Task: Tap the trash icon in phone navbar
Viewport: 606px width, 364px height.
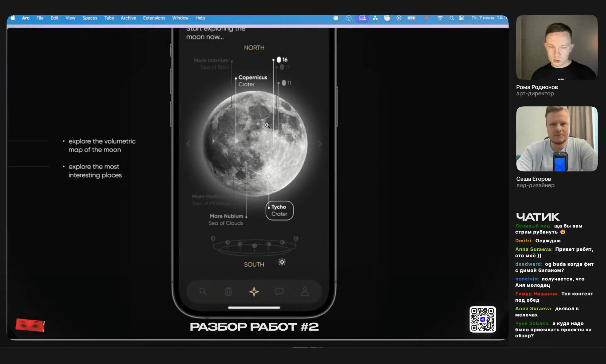Action: [228, 291]
